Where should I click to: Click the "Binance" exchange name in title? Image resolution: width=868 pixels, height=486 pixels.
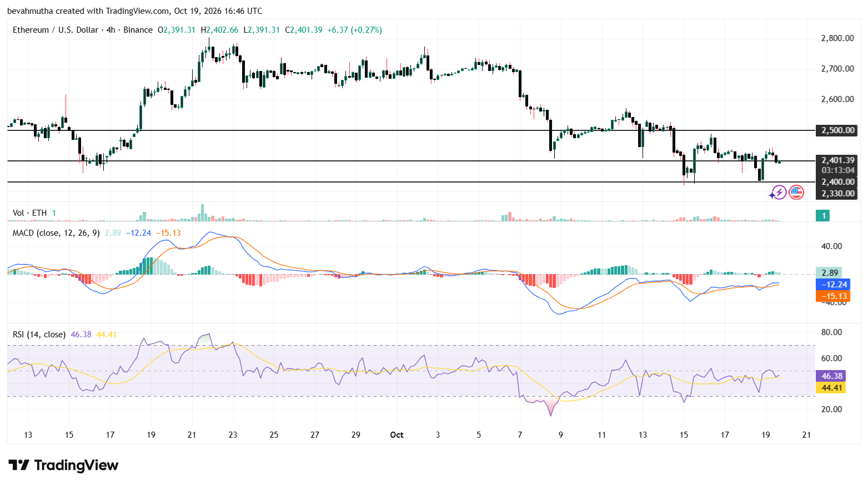(x=138, y=30)
